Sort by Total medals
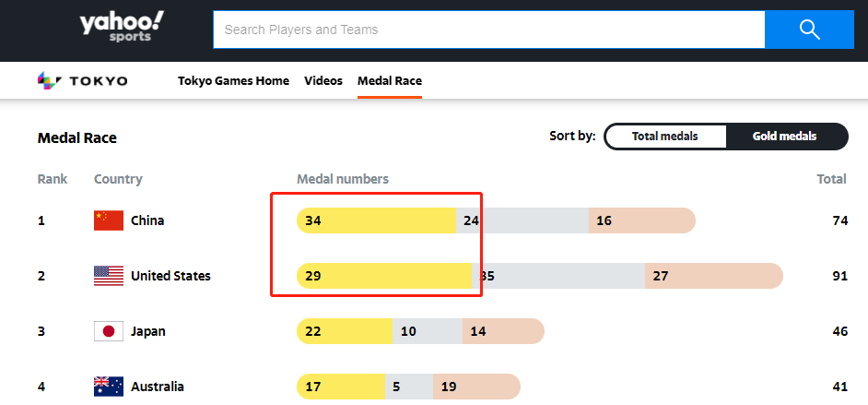The image size is (868, 405). tap(664, 137)
